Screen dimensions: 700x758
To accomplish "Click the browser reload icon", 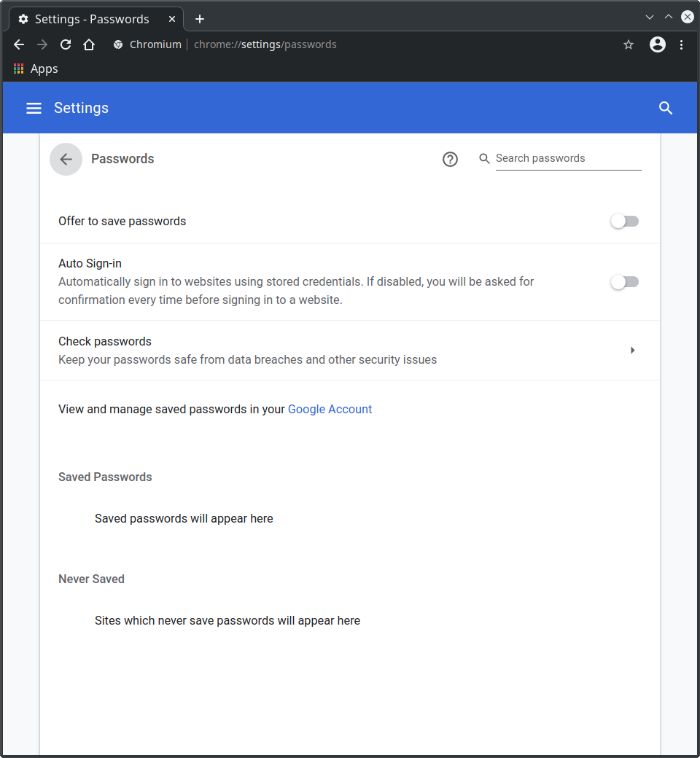I will coord(66,44).
